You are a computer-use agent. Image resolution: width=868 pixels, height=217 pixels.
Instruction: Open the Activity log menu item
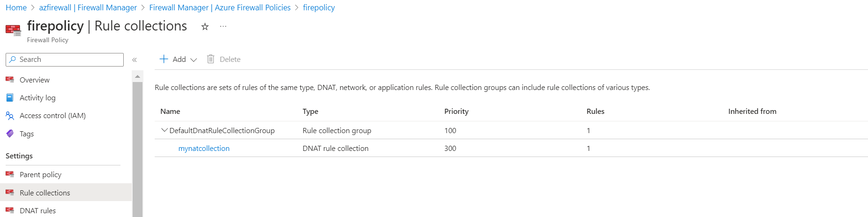(x=37, y=98)
